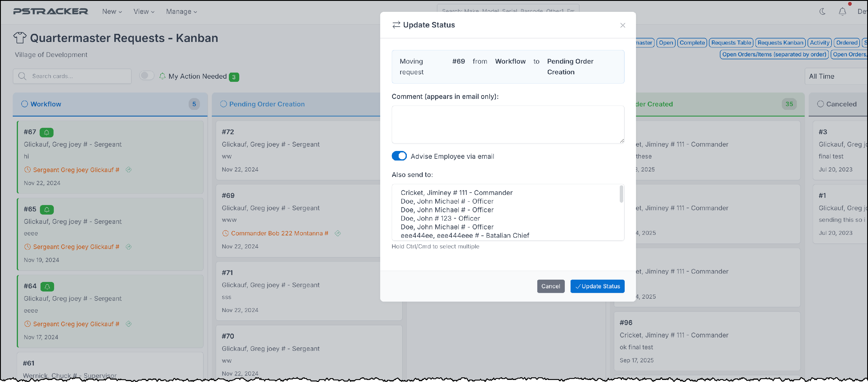Select Cricket, Jiminey Commander in recipient list

click(456, 193)
